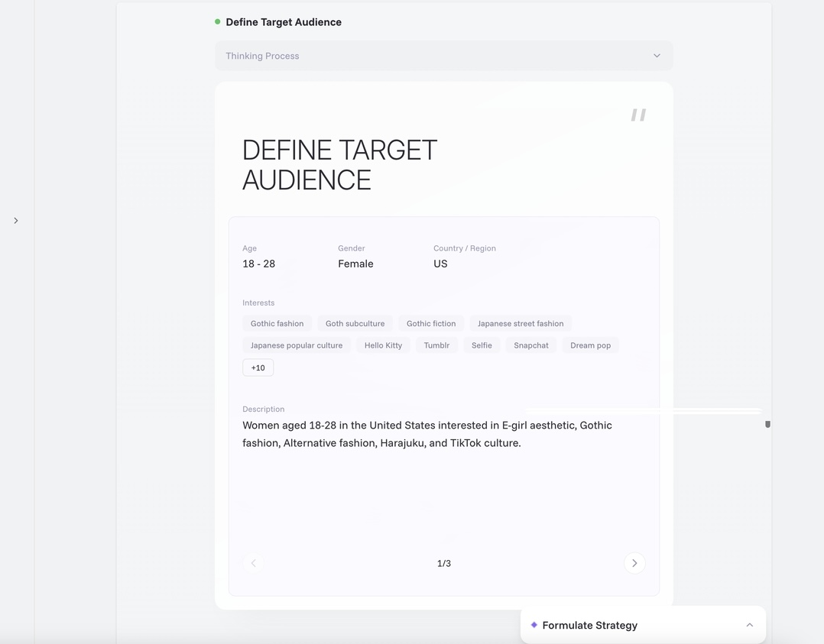Image resolution: width=824 pixels, height=644 pixels.
Task: Select the Tumblr interest tag
Action: (x=436, y=345)
